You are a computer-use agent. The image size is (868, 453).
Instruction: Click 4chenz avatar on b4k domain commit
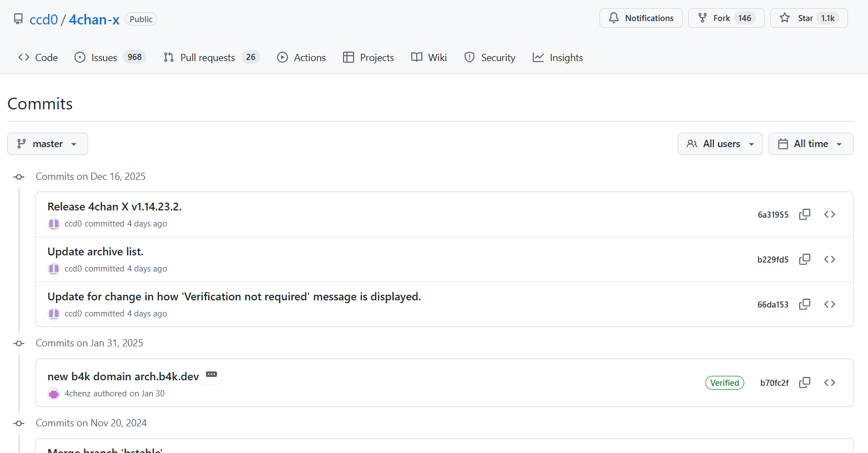(x=54, y=394)
